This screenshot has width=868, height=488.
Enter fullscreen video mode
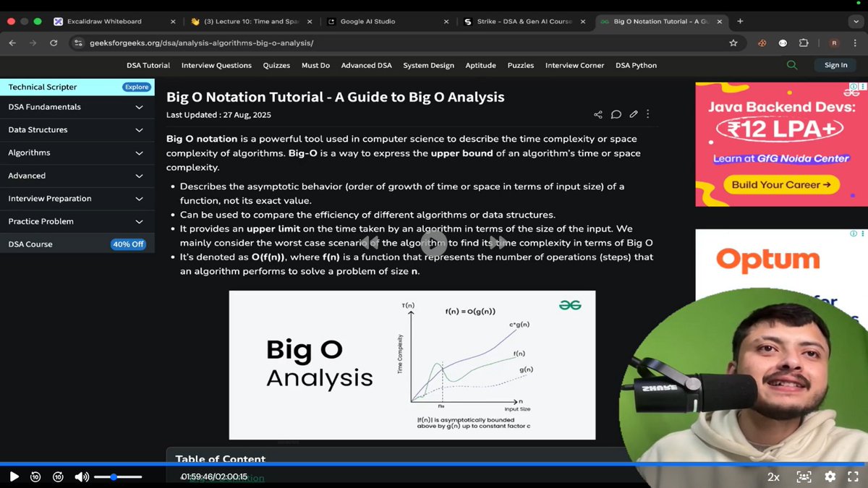point(854,476)
